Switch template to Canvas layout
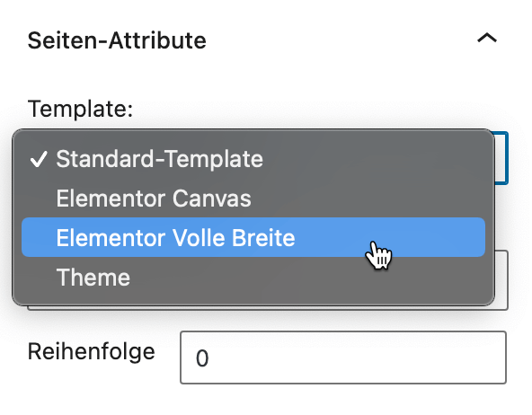Screen dimensions: 532x415 coord(253,198)
